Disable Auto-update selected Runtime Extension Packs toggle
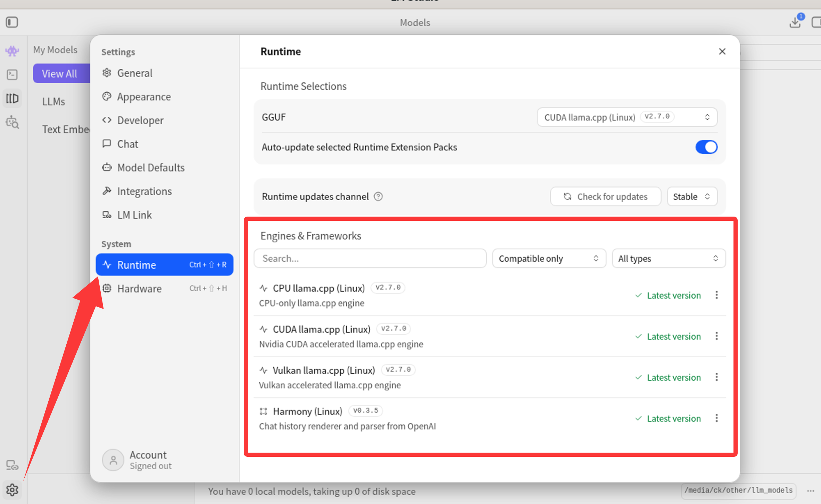Viewport: 821px width, 504px height. tap(706, 147)
